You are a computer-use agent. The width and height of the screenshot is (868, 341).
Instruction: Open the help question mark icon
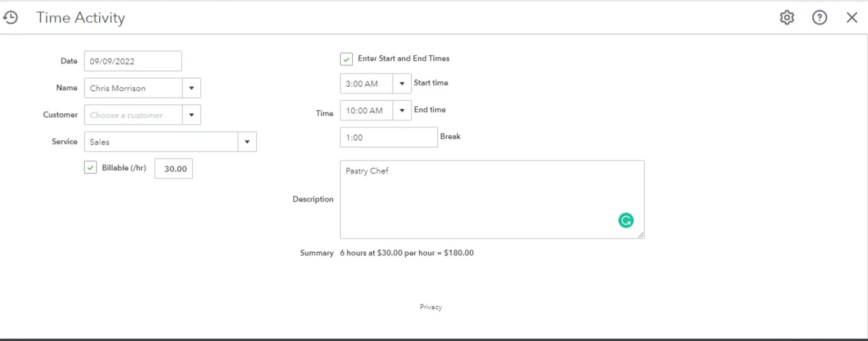pyautogui.click(x=819, y=18)
